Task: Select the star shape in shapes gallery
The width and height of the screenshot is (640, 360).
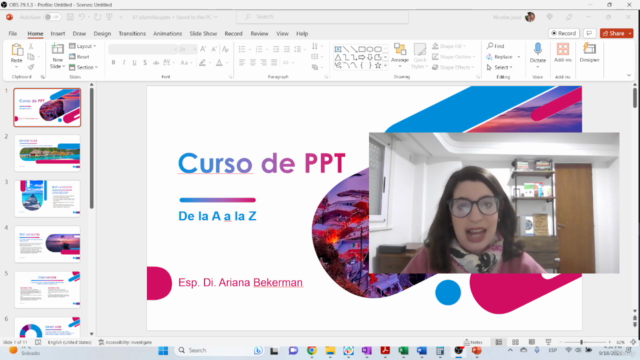Action: 378,65
